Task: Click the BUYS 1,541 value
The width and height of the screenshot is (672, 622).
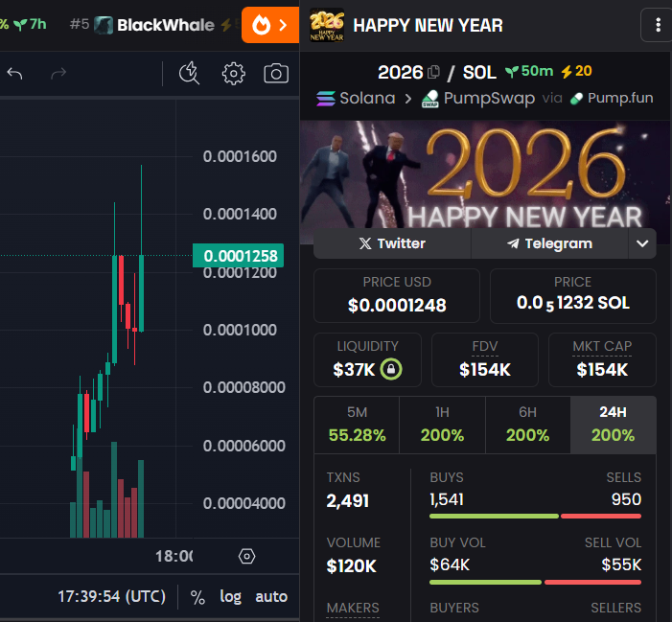Action: (x=447, y=499)
